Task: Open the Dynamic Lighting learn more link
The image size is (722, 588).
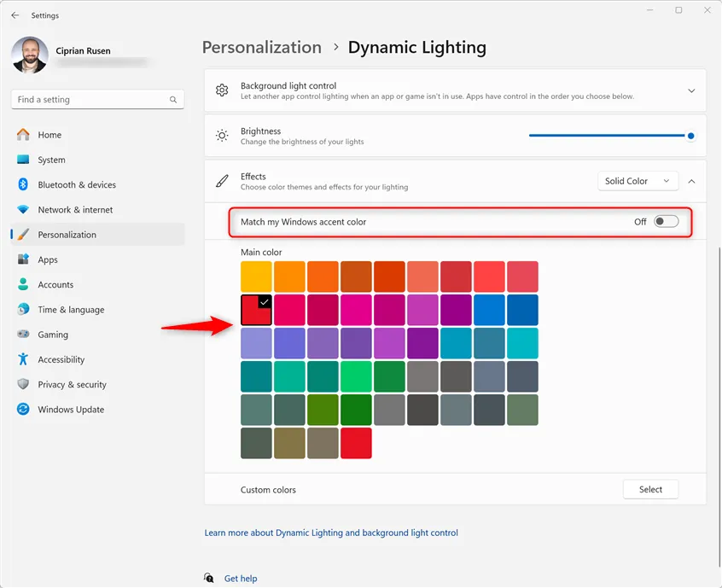Action: pos(333,533)
